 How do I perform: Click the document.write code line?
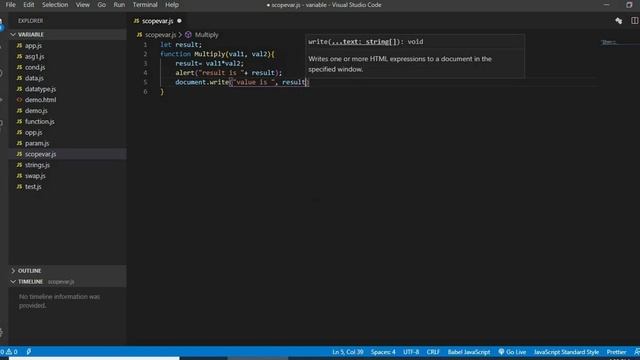(x=242, y=82)
